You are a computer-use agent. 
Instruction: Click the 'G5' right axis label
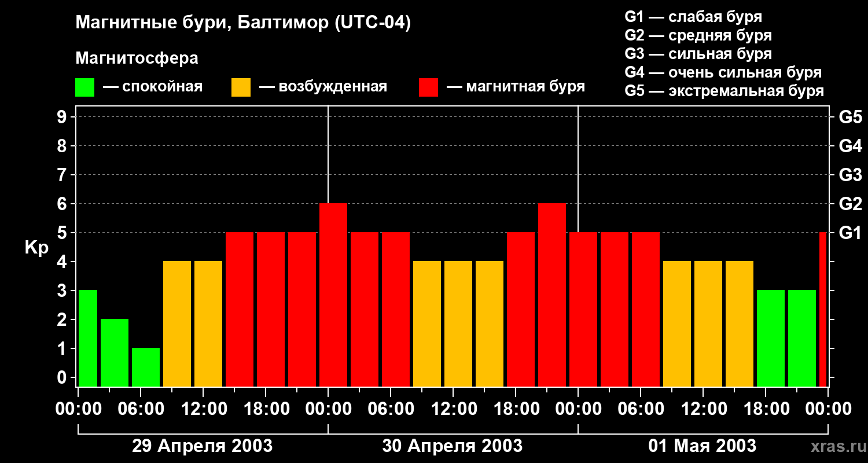(x=850, y=117)
